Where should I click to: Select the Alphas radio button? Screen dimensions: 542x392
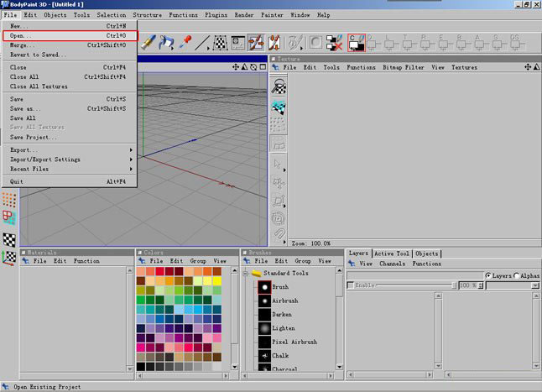(x=517, y=275)
